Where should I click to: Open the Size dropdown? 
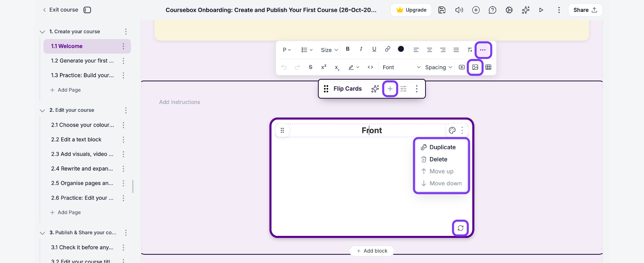(329, 50)
